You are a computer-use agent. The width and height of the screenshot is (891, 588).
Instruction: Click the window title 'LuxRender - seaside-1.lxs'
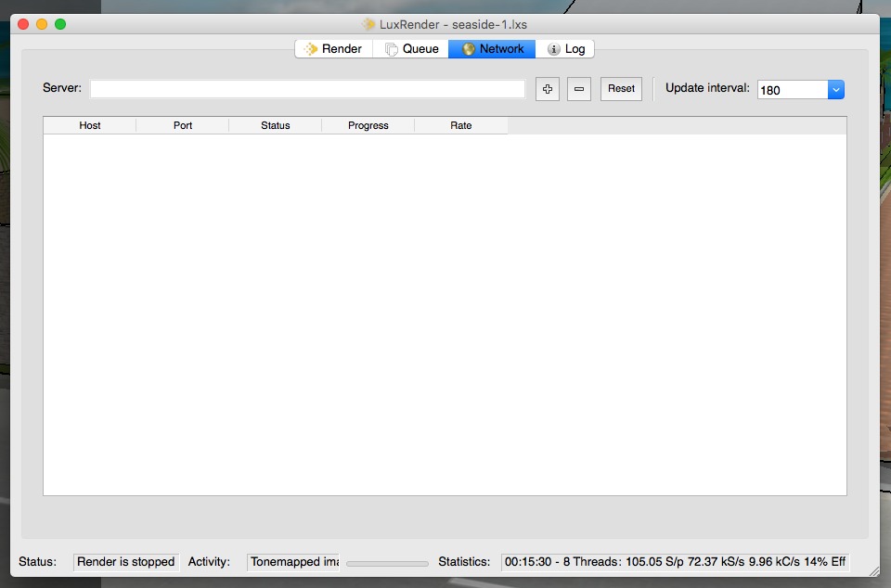pos(454,24)
